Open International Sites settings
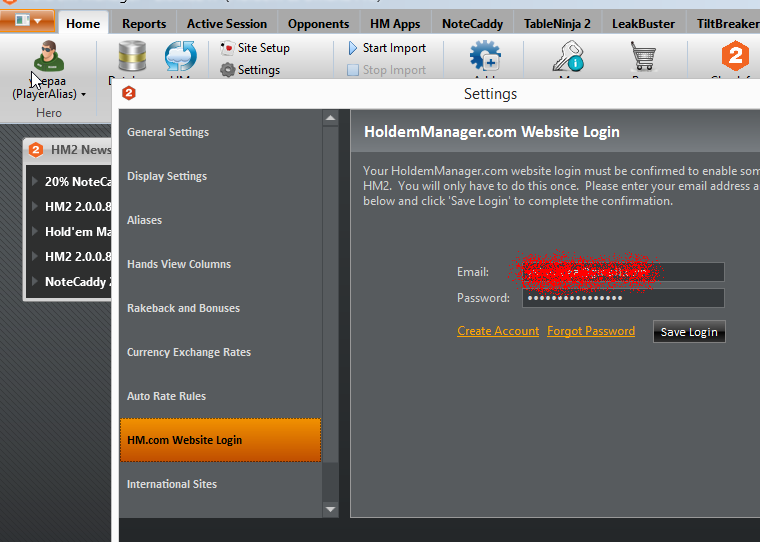This screenshot has width=760, height=542. [220, 484]
